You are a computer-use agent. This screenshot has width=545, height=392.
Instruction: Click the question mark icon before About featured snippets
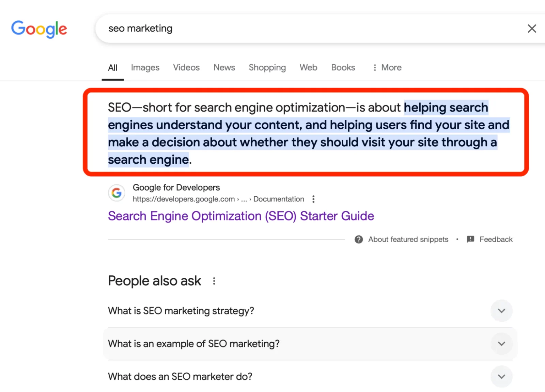tap(358, 239)
